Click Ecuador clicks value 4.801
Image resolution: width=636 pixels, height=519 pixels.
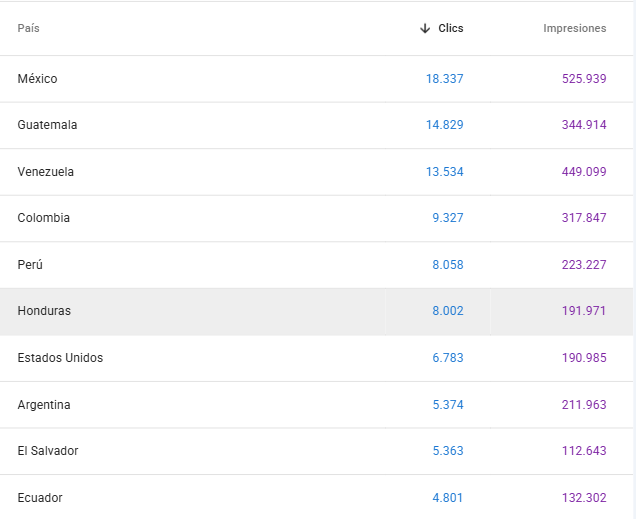point(448,498)
